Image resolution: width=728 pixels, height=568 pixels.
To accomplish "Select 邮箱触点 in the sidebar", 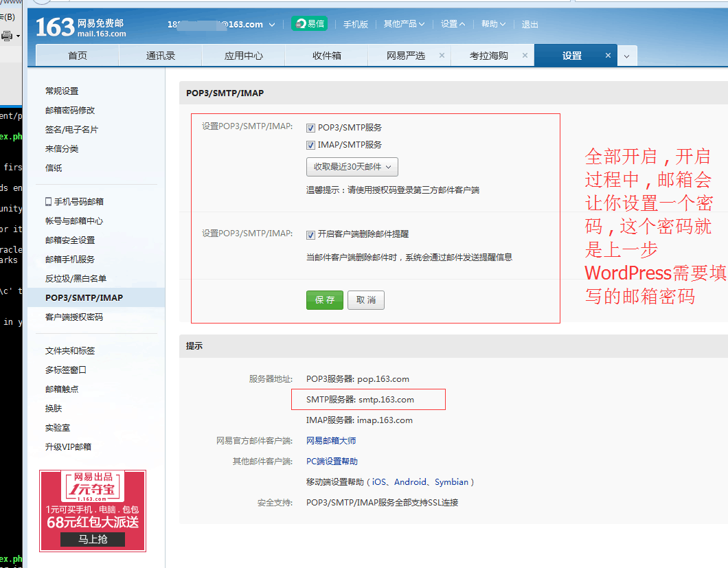I will click(x=62, y=389).
